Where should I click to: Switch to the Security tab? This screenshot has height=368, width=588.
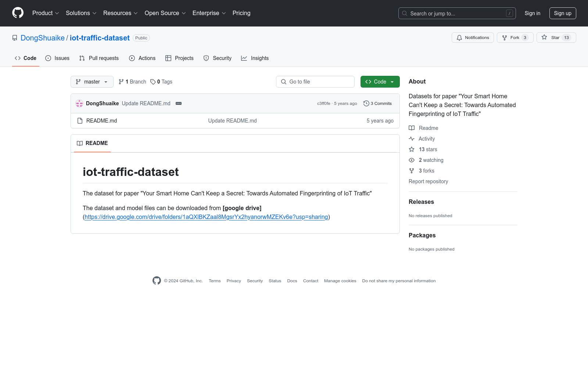coord(217,58)
